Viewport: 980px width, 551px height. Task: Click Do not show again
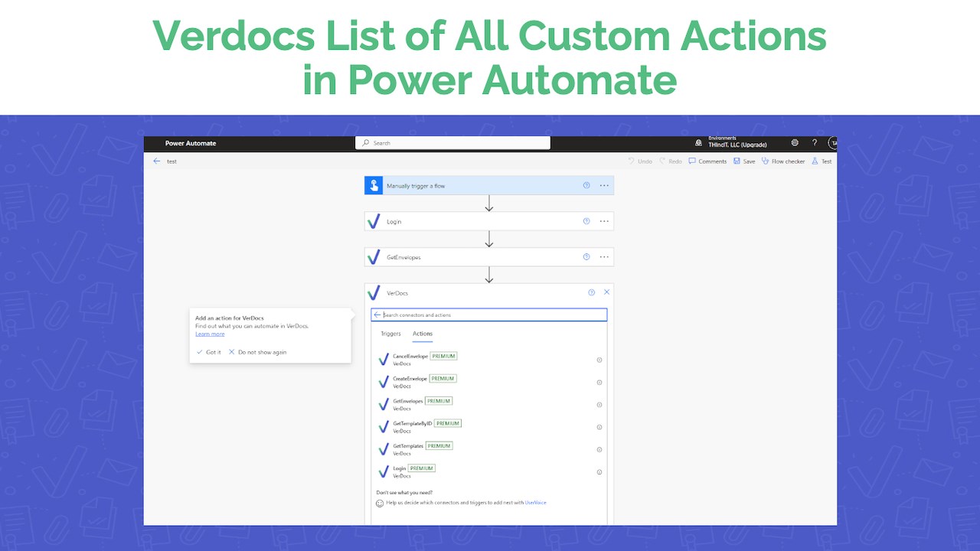tap(257, 352)
